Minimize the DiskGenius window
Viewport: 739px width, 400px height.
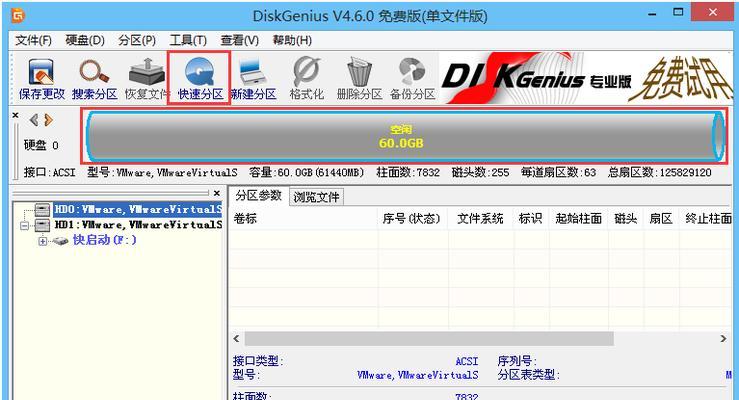[652, 14]
